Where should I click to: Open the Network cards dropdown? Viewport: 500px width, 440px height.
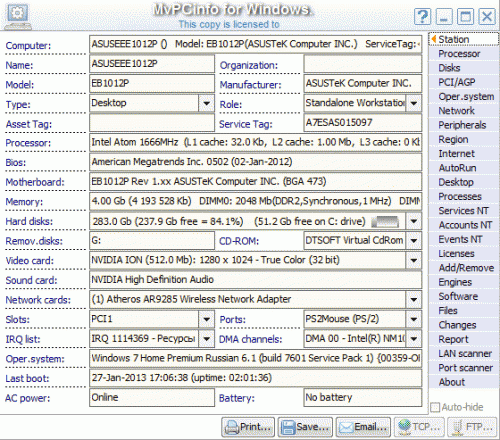pos(414,300)
